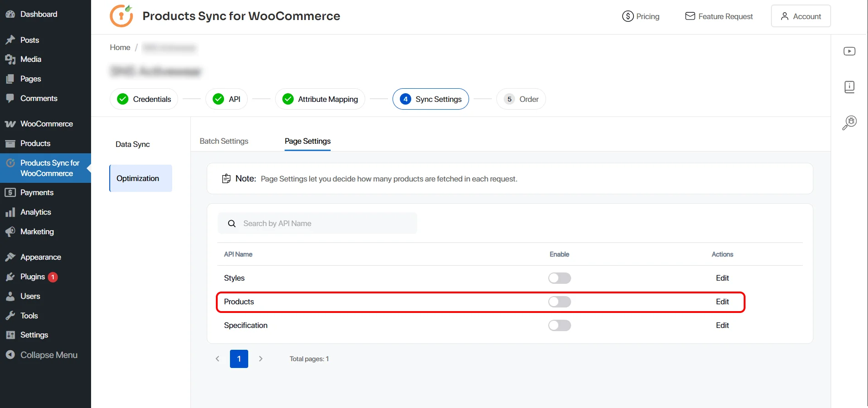This screenshot has height=408, width=868.
Task: Click the Specification row name
Action: tap(246, 325)
